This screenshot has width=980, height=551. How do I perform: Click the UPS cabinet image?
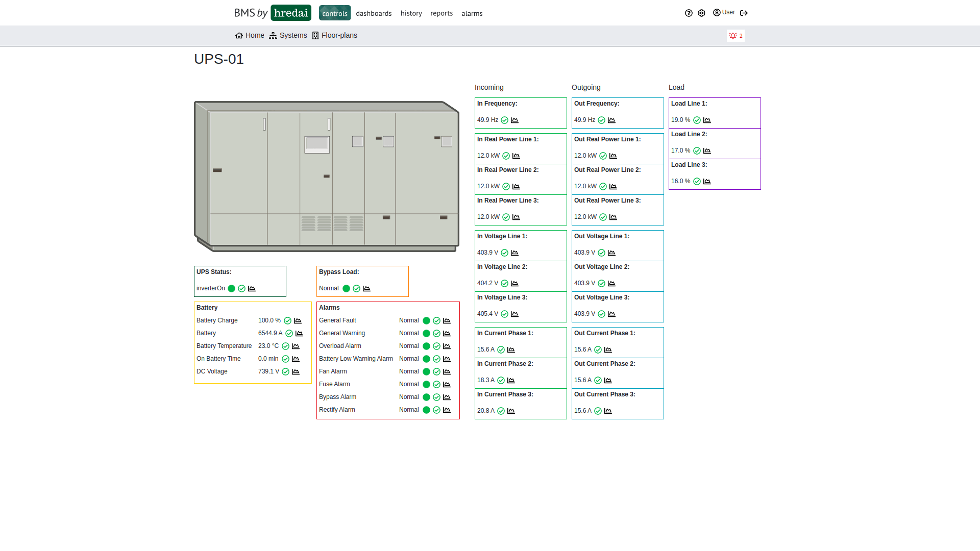(327, 177)
